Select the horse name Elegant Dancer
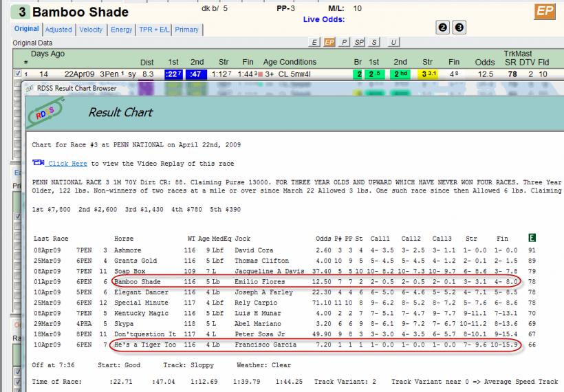 click(141, 292)
